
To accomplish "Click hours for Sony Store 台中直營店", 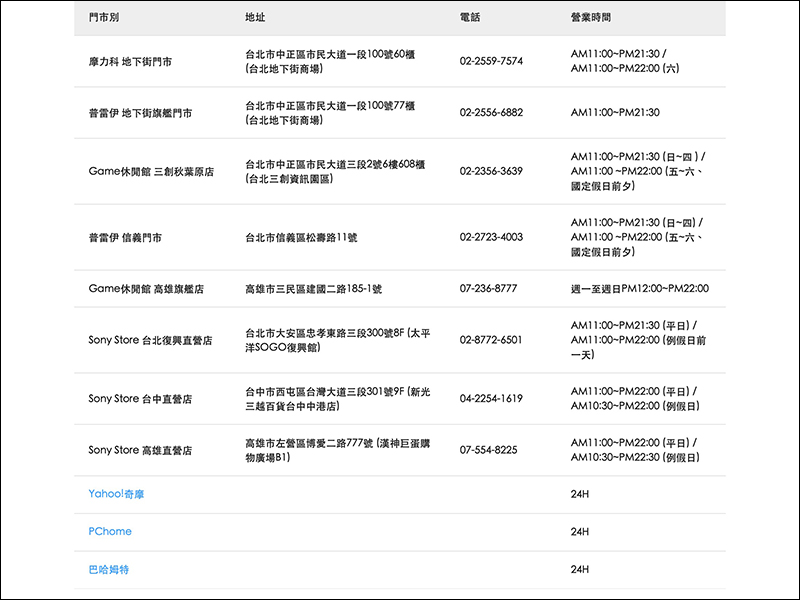I will (635, 399).
